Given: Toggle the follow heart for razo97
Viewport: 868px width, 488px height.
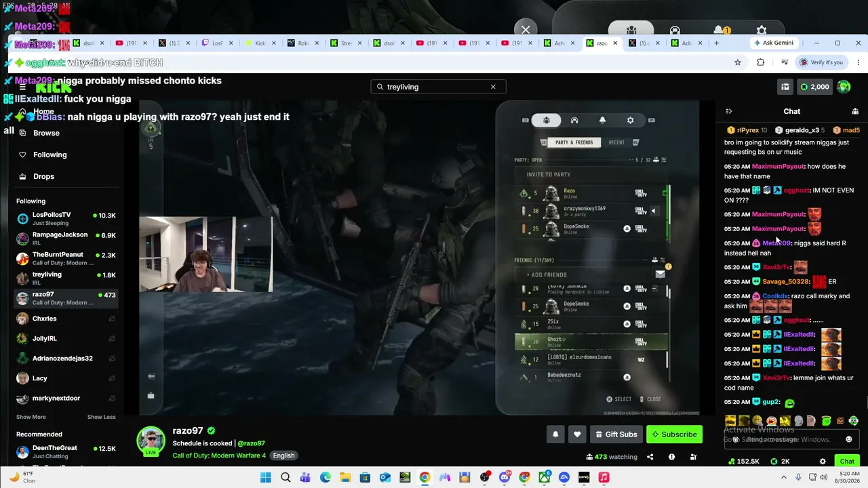Looking at the screenshot, I should tap(577, 434).
